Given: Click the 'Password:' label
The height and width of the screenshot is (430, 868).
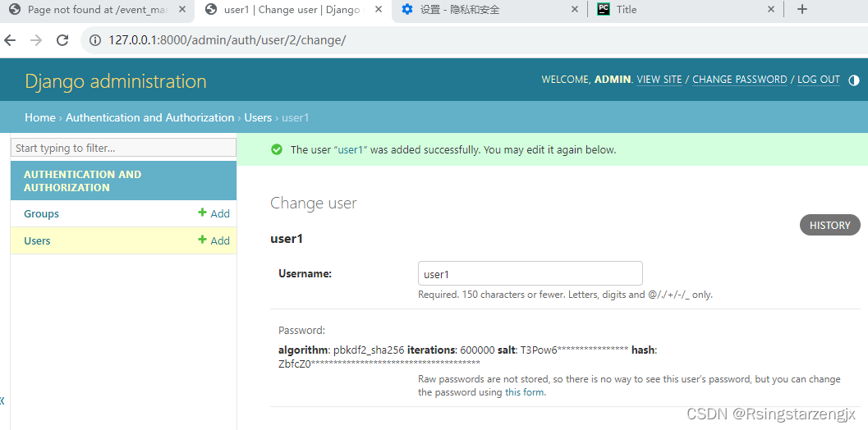Looking at the screenshot, I should point(301,331).
